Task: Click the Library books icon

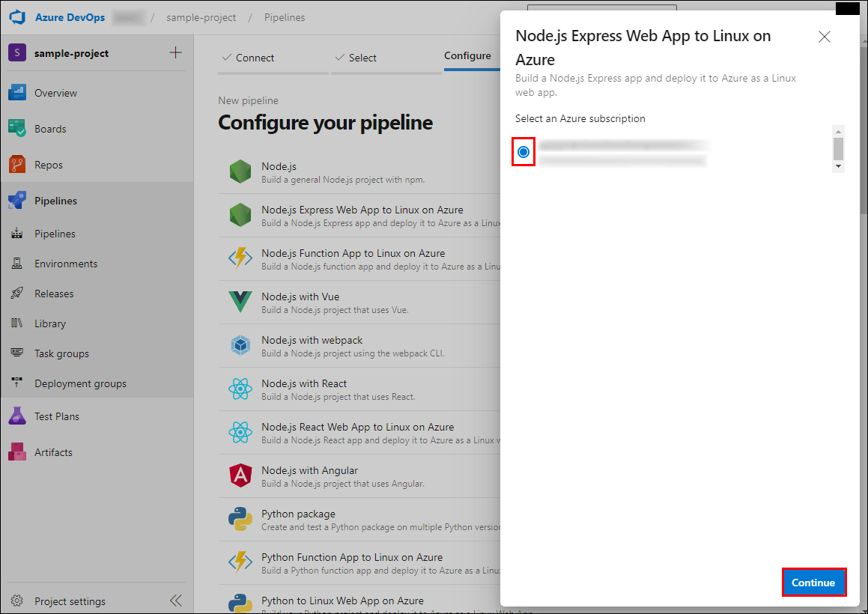Action: point(17,323)
